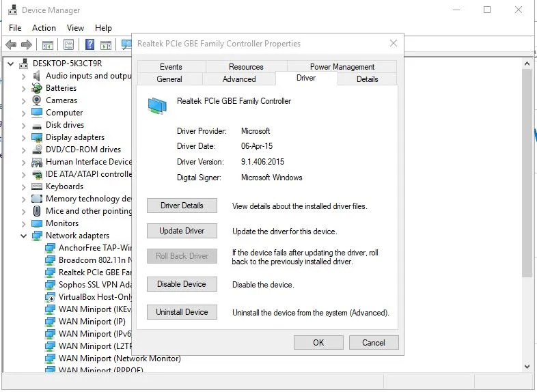
Task: Click the Keyboards category icon
Action: point(37,186)
